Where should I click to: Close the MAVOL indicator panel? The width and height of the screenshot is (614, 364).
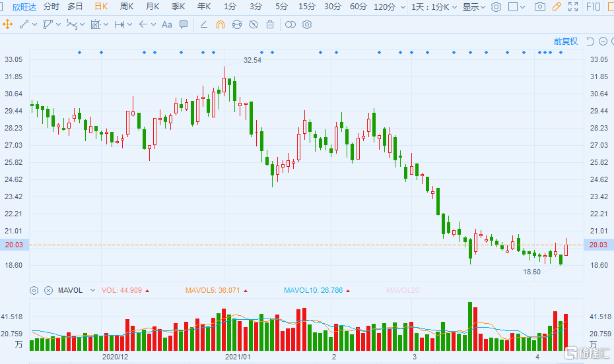pos(49,291)
